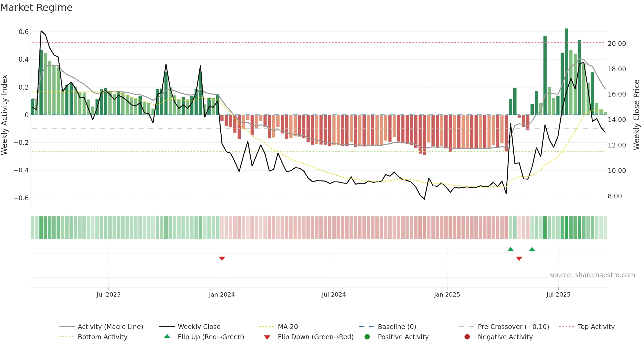Click the green Flip Up legend triangle
Image resolution: width=644 pixels, height=362 pixels.
click(x=167, y=336)
